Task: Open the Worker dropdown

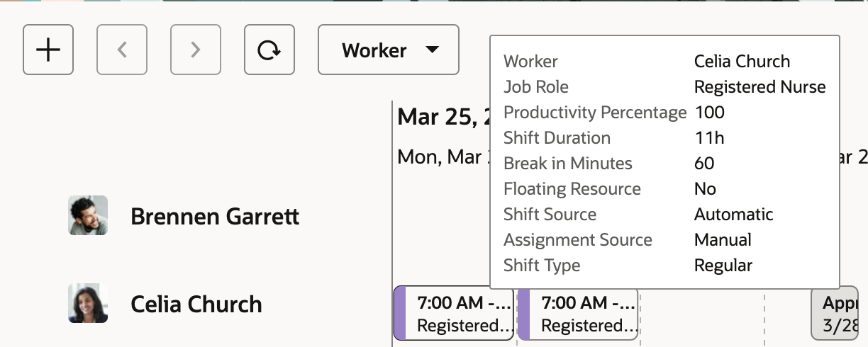Action: coord(389,50)
